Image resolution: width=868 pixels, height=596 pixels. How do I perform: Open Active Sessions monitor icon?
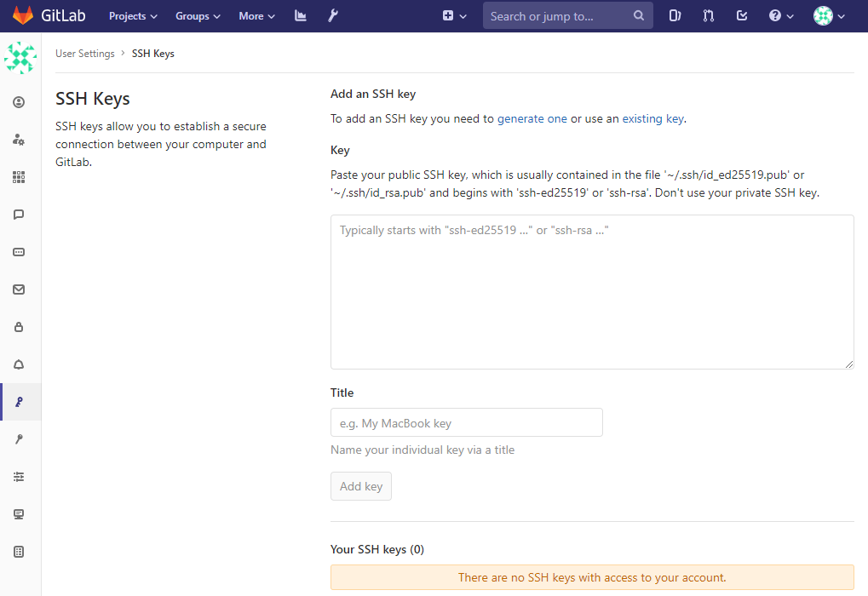(19, 514)
